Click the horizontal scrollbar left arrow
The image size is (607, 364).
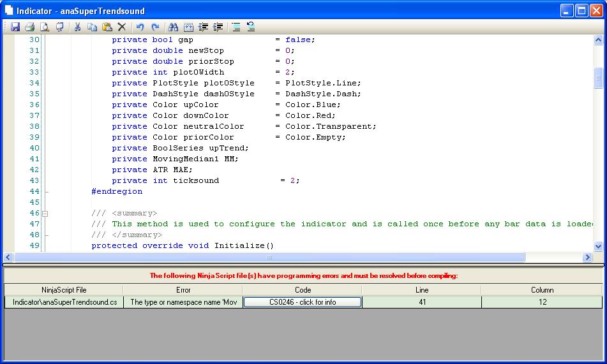point(8,258)
